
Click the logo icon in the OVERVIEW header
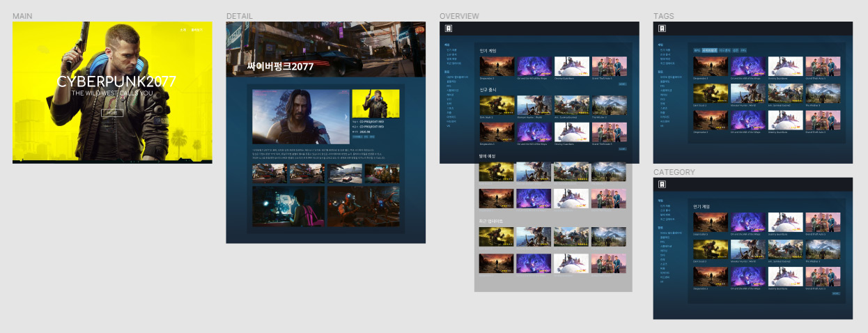click(x=449, y=29)
